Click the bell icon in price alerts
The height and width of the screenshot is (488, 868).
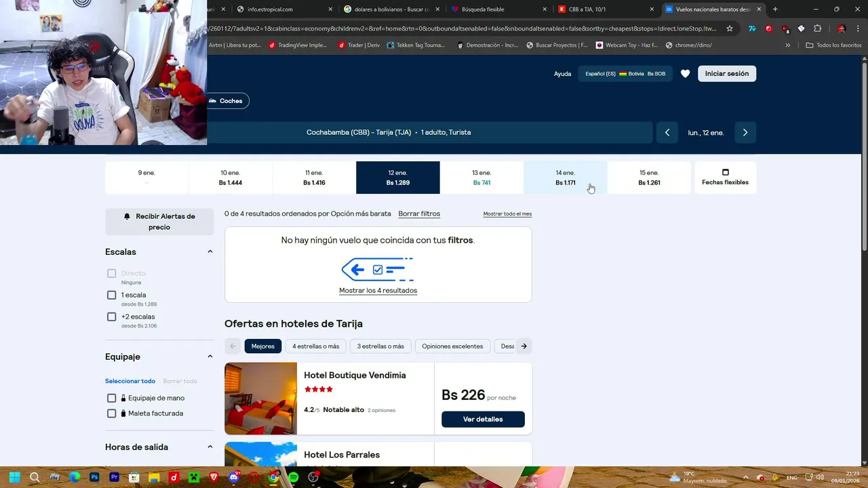pyautogui.click(x=127, y=217)
